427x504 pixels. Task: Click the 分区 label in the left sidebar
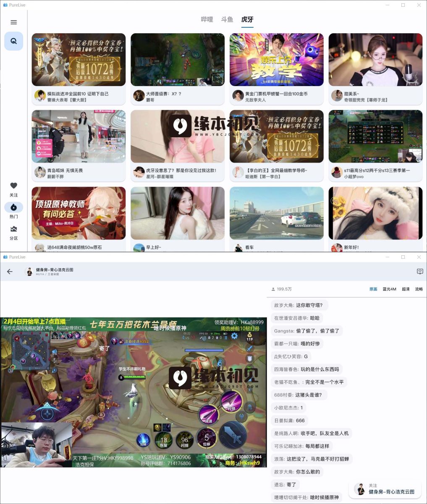14,238
